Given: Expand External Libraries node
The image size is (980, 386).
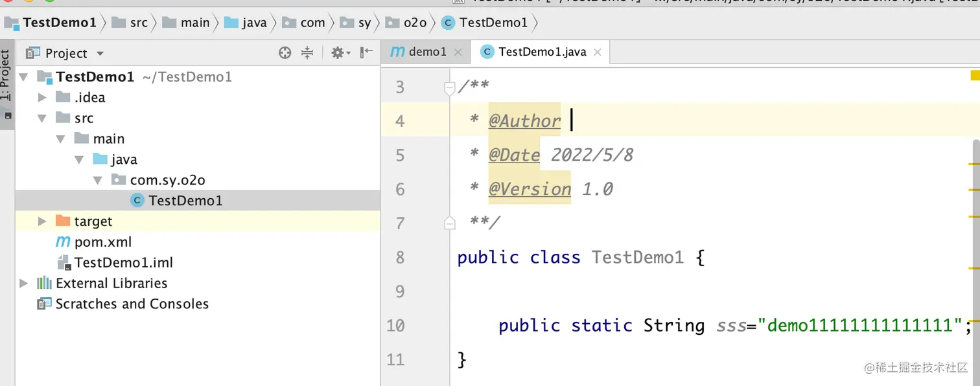Looking at the screenshot, I should tap(24, 283).
